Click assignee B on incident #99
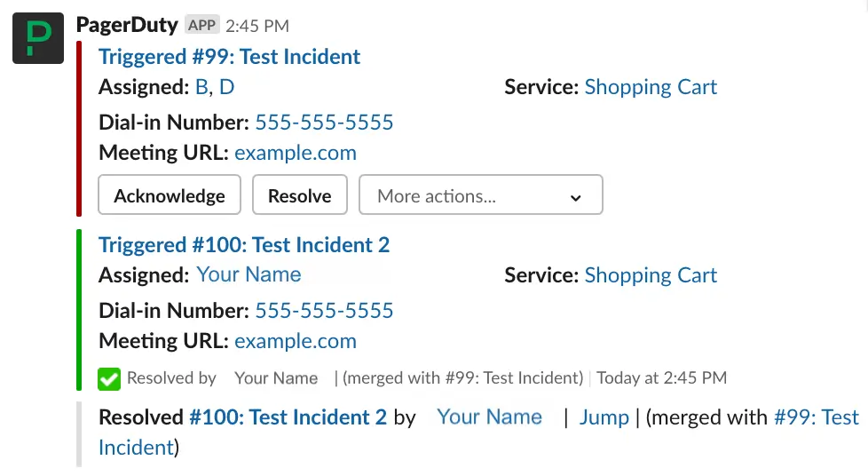868x476 pixels. coord(201,87)
